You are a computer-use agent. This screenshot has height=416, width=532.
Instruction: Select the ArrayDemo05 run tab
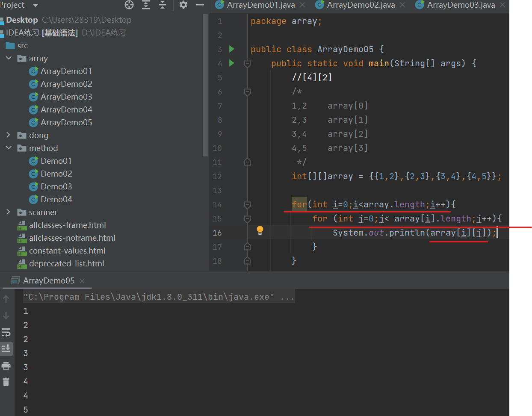pos(48,280)
